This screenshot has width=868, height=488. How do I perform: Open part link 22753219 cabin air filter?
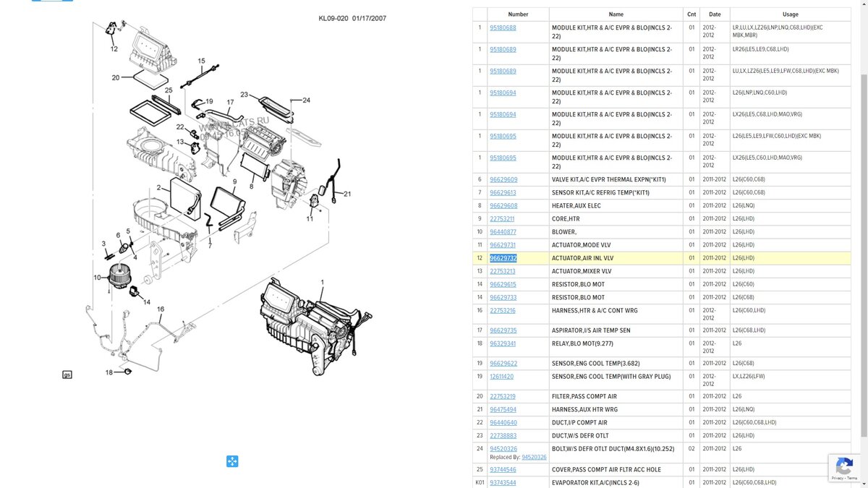[x=503, y=396]
